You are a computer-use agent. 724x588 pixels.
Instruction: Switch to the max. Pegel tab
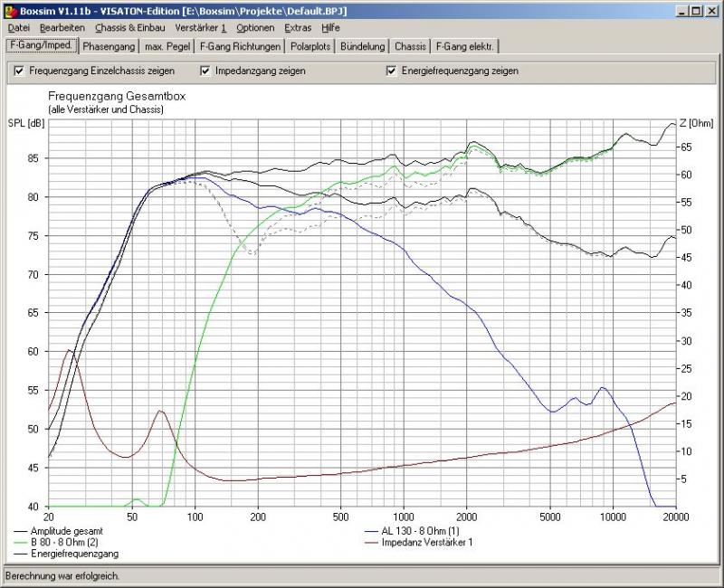[167, 47]
